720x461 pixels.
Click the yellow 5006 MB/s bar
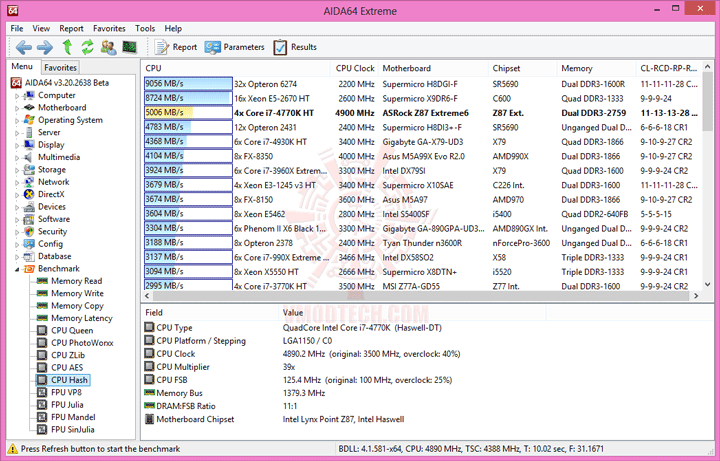tap(188, 112)
